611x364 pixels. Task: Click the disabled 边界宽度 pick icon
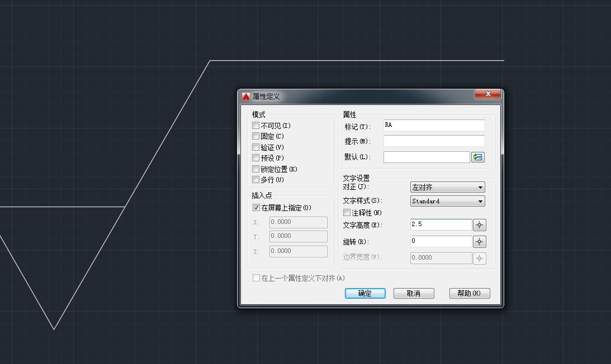(x=479, y=258)
